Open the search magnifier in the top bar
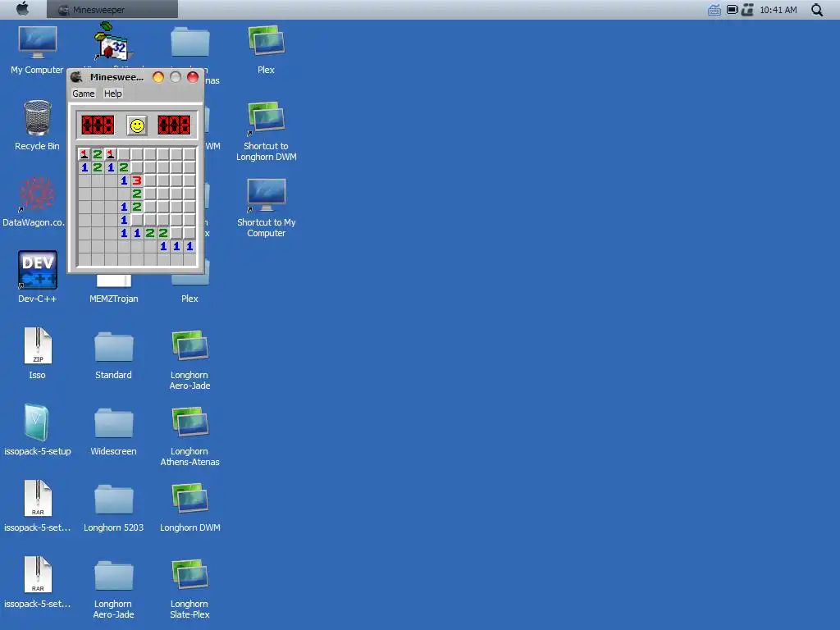 (x=817, y=10)
